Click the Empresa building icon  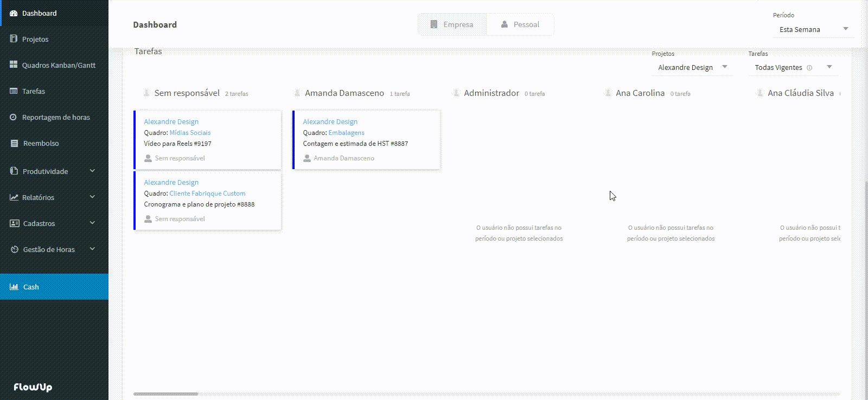(x=433, y=24)
